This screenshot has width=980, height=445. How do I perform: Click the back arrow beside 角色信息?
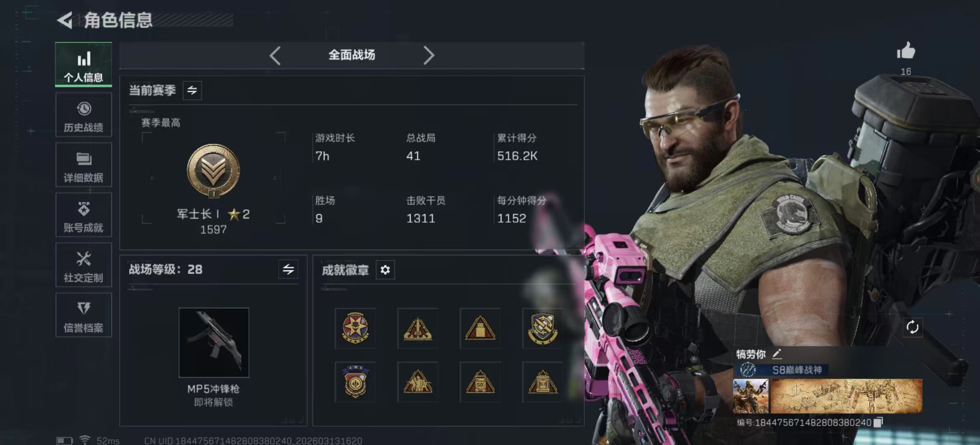(x=65, y=20)
